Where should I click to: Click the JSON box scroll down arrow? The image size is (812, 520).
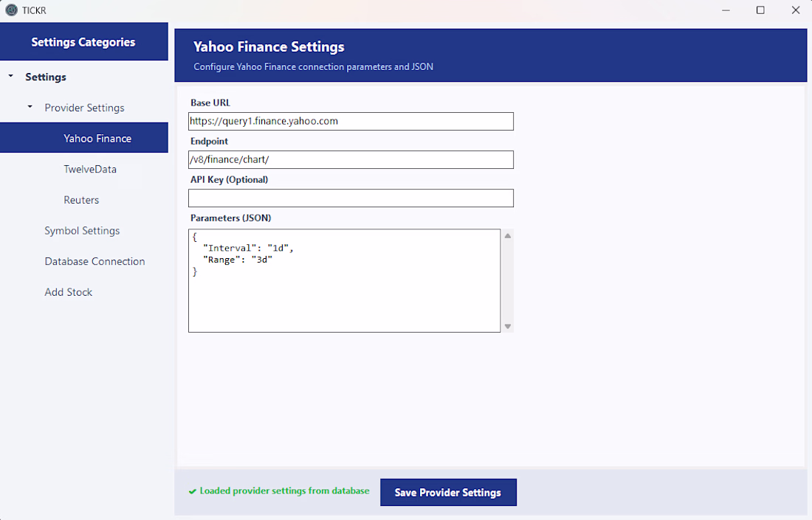[508, 326]
